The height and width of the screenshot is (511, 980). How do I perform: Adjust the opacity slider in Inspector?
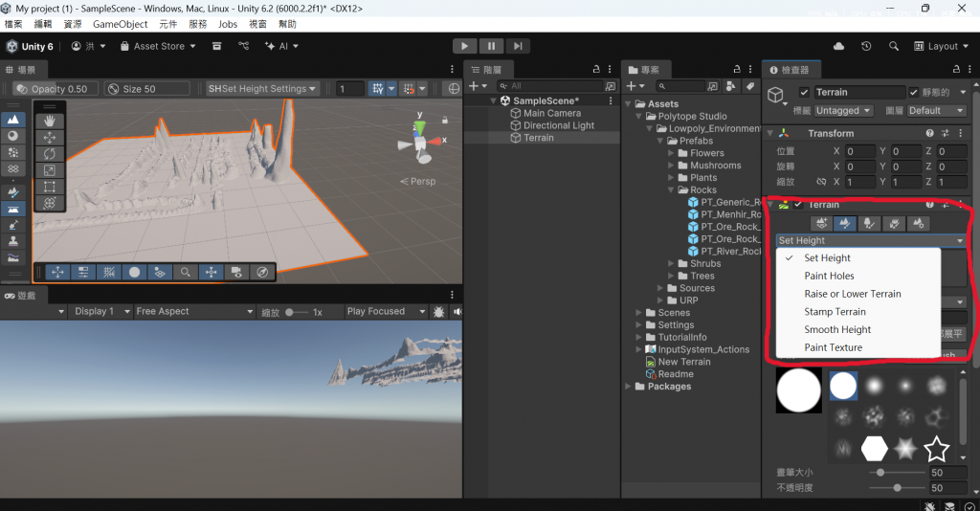(x=897, y=488)
